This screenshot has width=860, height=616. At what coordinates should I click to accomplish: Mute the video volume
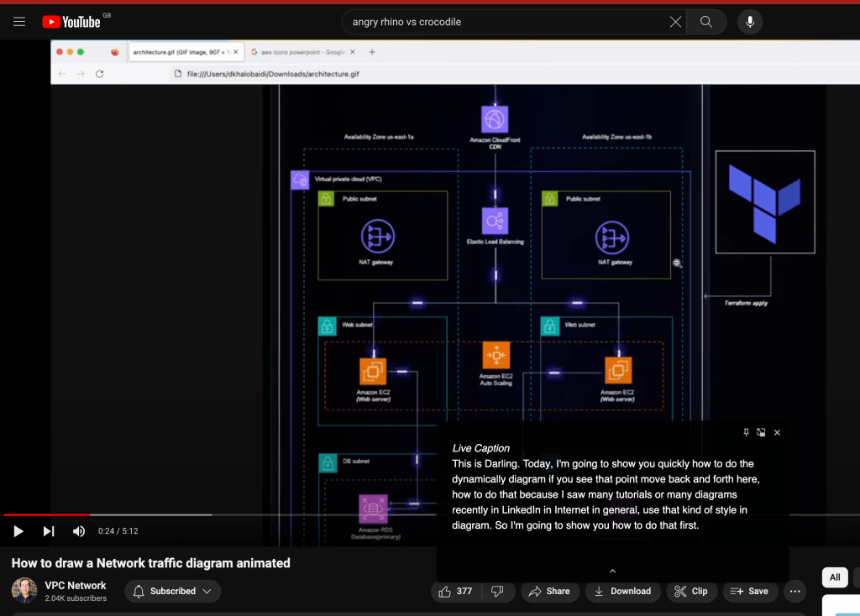(x=79, y=531)
